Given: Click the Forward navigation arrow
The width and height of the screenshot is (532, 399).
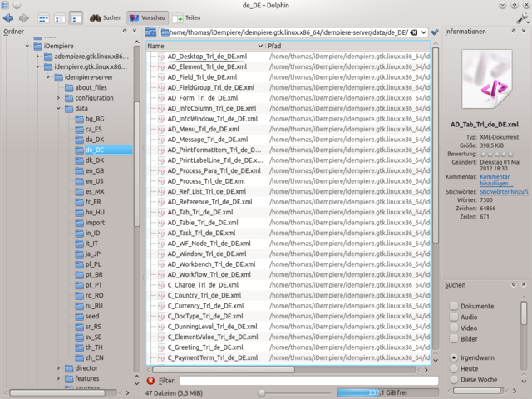Looking at the screenshot, I should pyautogui.click(x=23, y=17).
